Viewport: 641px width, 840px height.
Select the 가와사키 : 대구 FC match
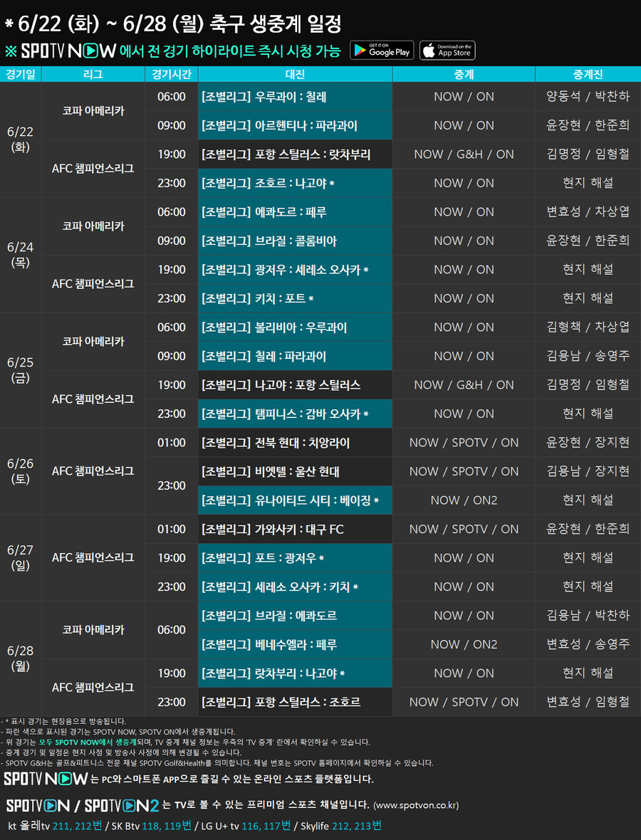(295, 530)
